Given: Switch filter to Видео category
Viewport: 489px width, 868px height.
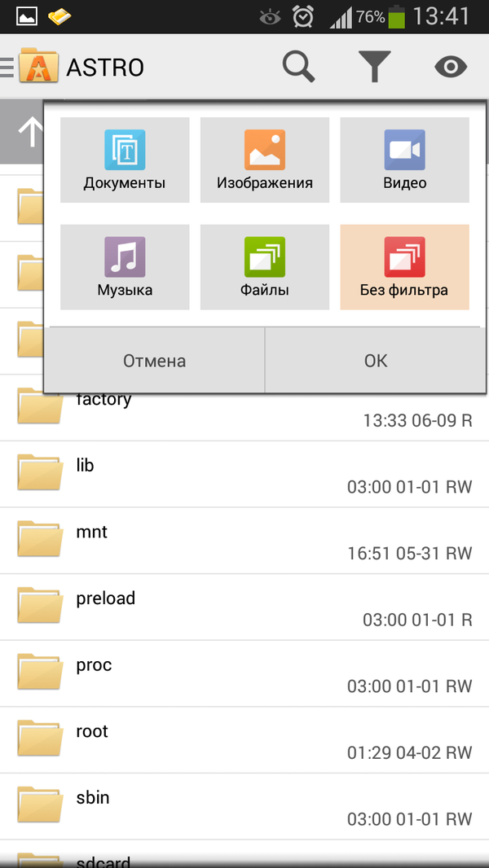Looking at the screenshot, I should pos(404,160).
